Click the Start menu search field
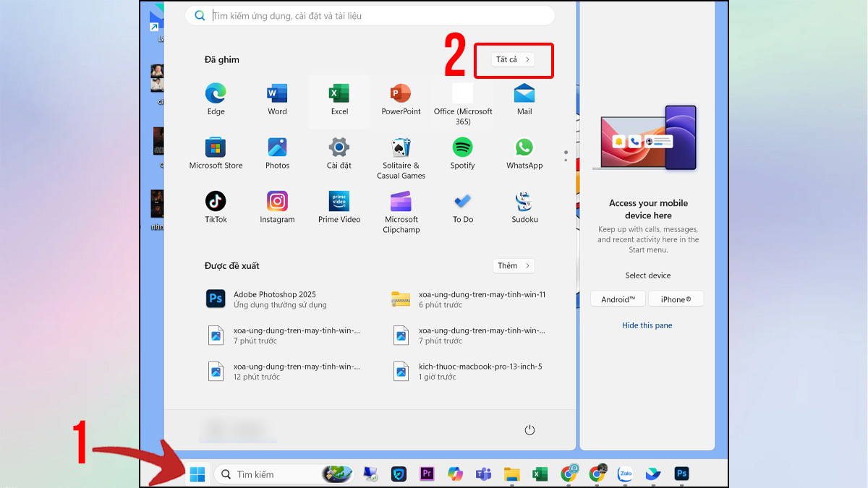868x488 pixels. (376, 16)
